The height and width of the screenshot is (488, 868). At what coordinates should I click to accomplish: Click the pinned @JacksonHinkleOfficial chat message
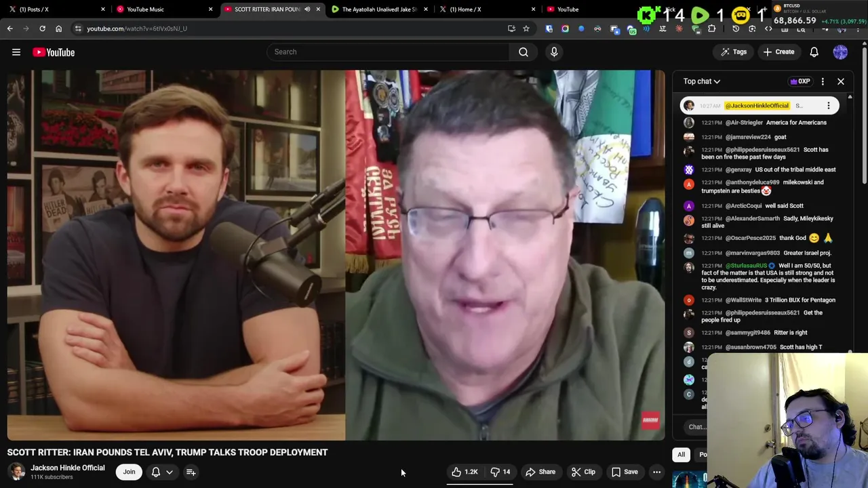tap(759, 106)
